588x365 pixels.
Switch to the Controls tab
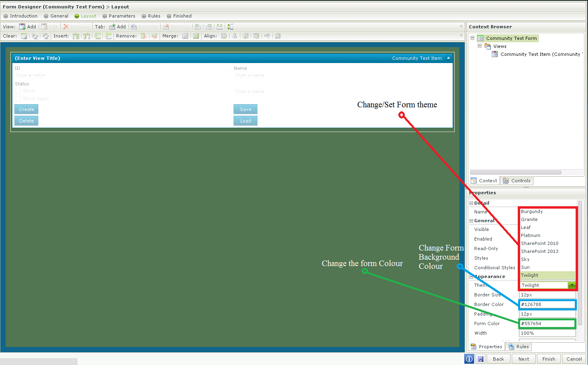point(517,181)
